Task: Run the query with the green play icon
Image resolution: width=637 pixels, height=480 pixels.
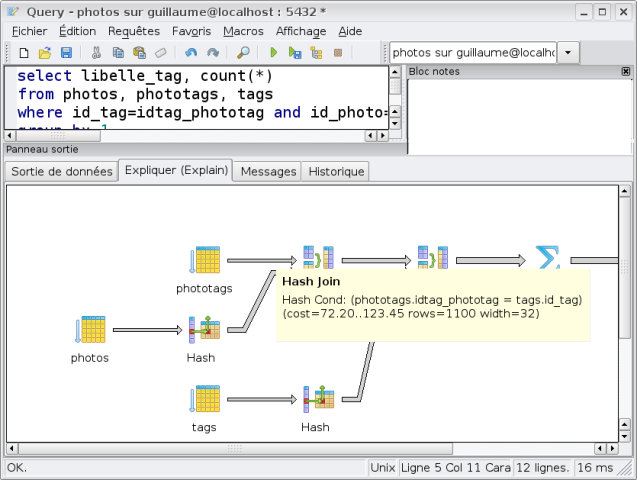Action: pos(273,52)
